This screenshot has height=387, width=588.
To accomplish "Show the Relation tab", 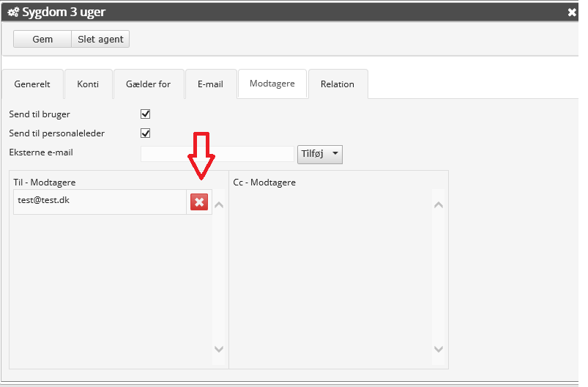I will 337,84.
